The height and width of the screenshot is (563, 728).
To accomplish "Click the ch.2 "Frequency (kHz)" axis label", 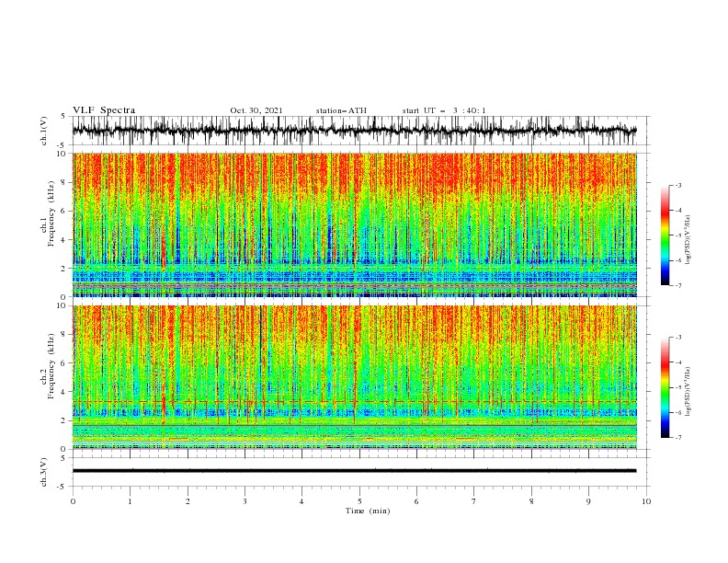I will 51,366.
